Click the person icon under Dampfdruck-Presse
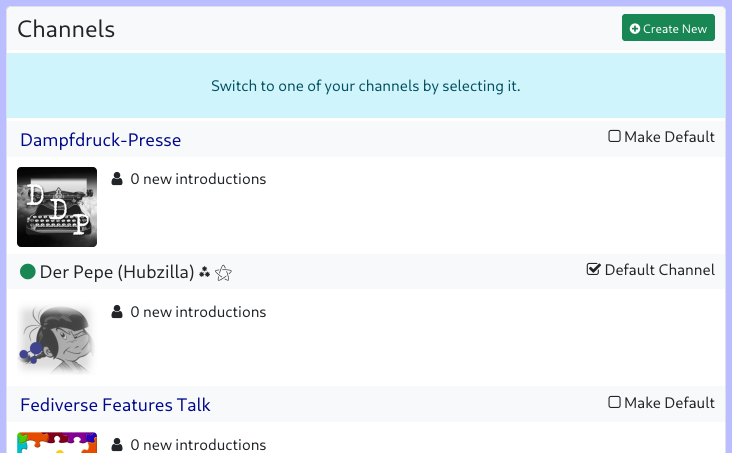Screen dimensions: 732x453 [117, 179]
